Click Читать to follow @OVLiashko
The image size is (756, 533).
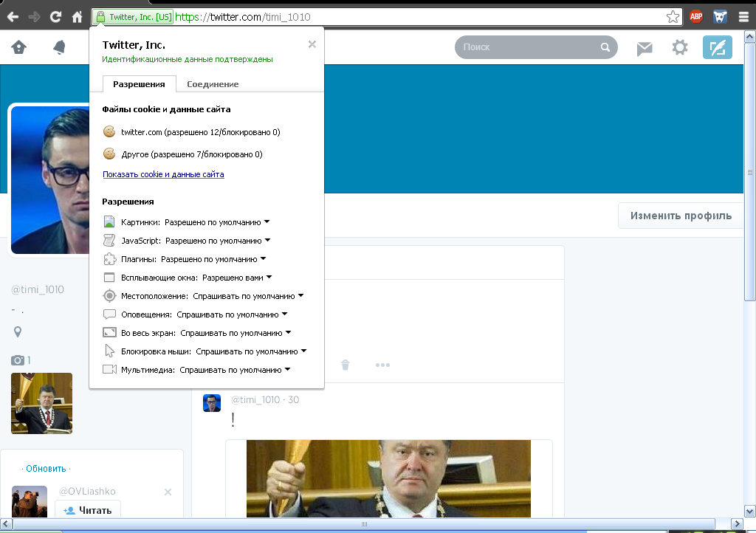[x=88, y=510]
